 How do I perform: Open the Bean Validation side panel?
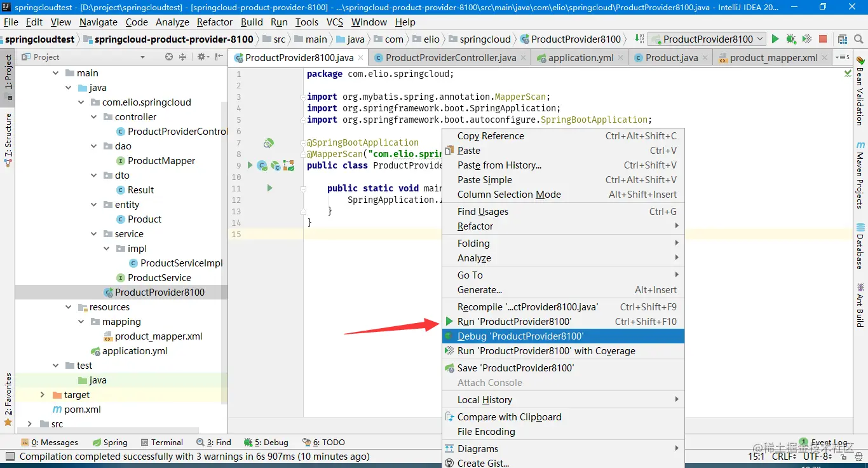[860, 91]
